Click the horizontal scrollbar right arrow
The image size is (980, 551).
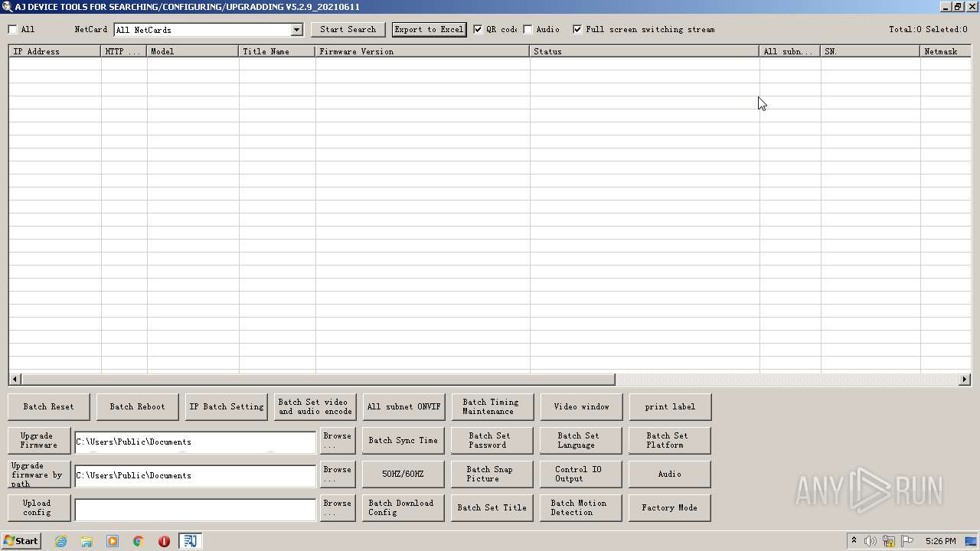(965, 379)
